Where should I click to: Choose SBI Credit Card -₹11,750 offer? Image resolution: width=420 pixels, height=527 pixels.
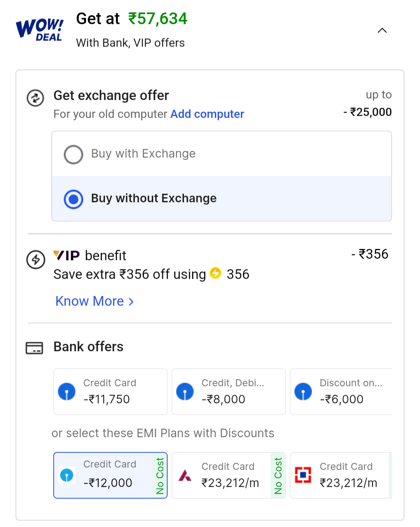coord(110,392)
